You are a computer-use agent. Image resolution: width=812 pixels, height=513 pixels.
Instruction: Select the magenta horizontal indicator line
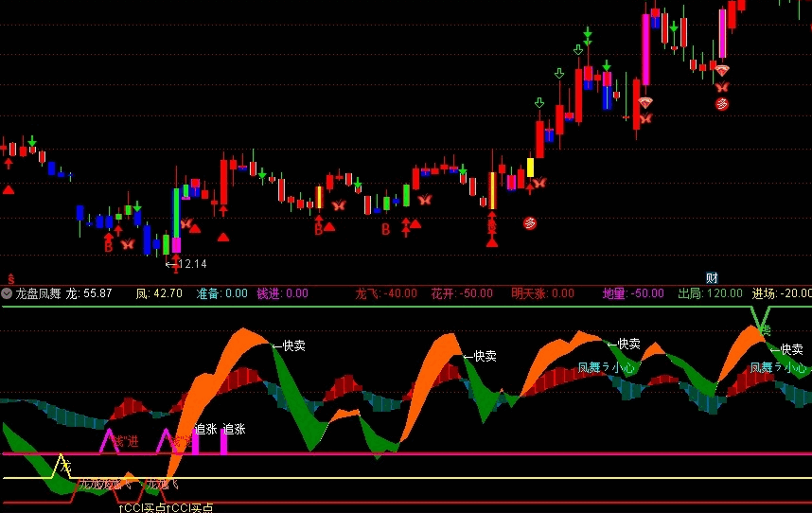[406, 453]
